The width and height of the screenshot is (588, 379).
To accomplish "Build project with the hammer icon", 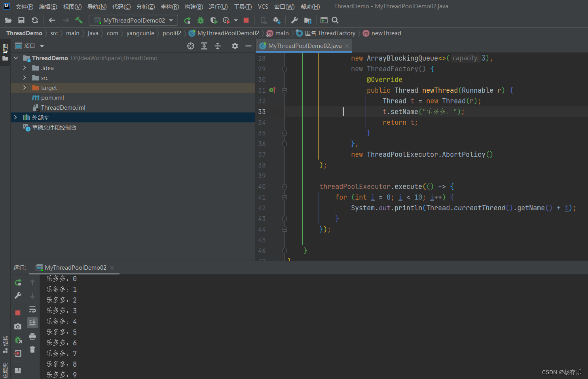I will click(x=79, y=20).
